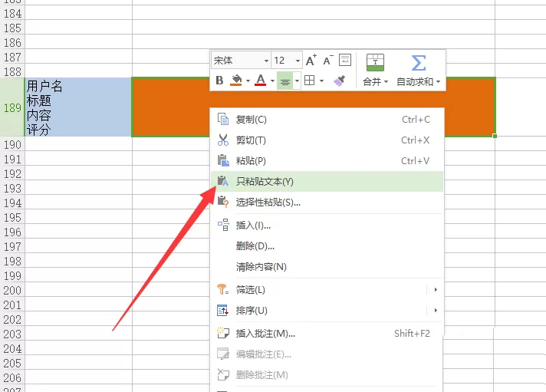Select row header 195

12,217
